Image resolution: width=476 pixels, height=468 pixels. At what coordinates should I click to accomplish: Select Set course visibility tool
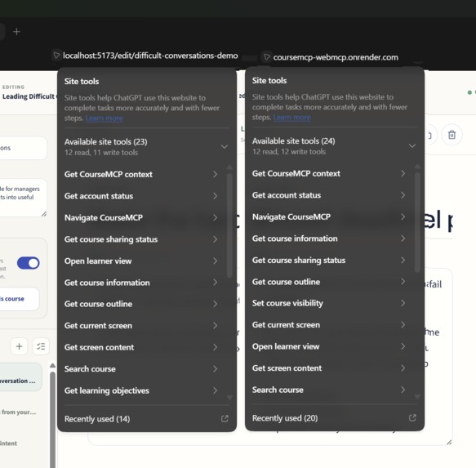tap(329, 303)
